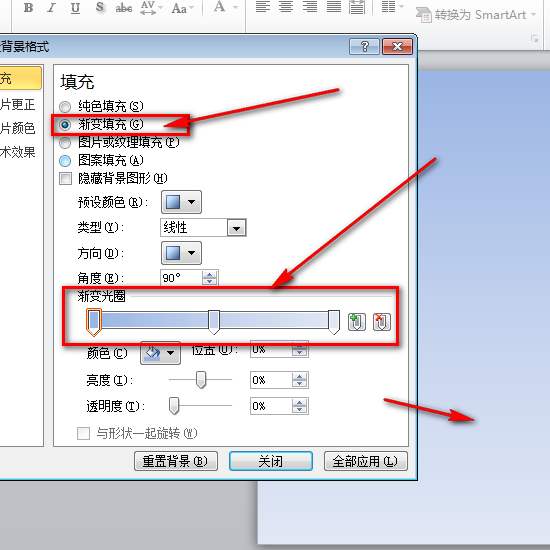Decrease 角度 with the down spinner

pos(209,281)
